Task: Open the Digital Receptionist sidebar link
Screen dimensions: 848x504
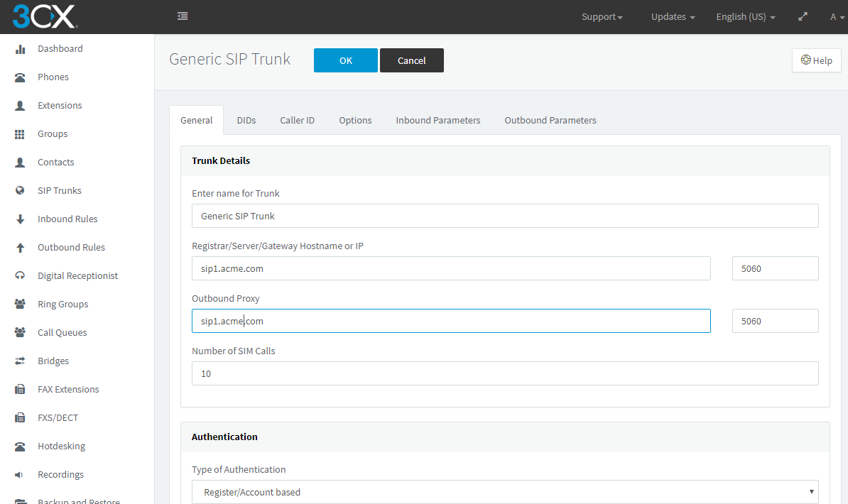Action: point(78,276)
